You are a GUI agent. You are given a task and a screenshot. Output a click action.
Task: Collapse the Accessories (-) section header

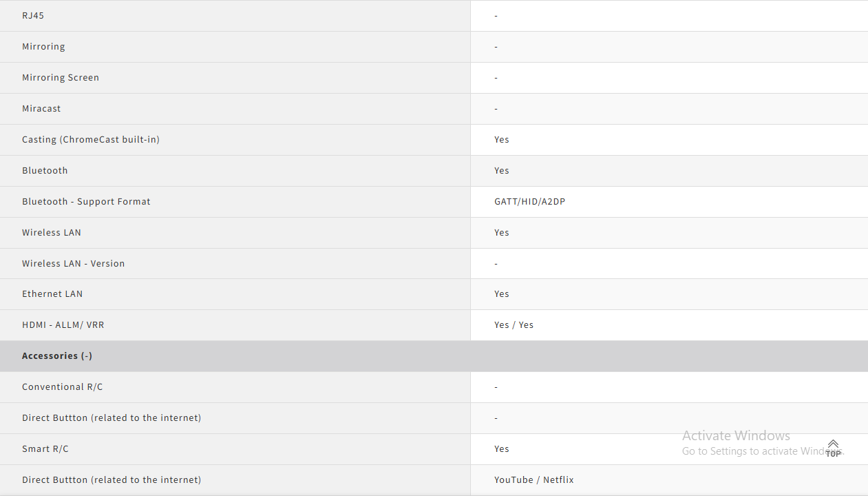pyautogui.click(x=57, y=356)
